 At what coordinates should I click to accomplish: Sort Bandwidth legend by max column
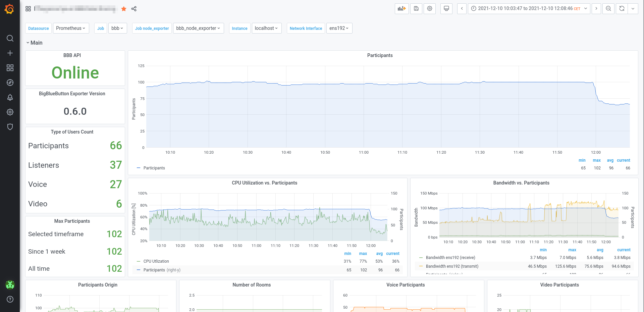[x=572, y=250]
